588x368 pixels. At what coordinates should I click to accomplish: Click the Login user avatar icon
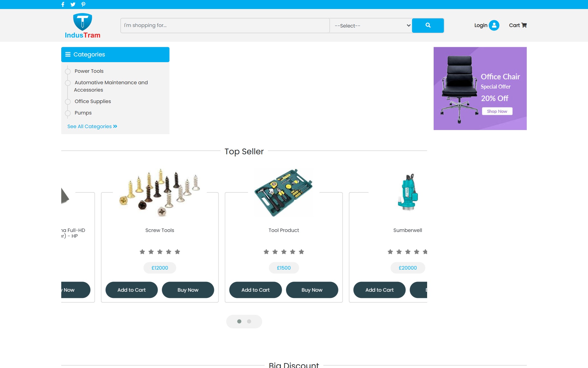point(494,25)
